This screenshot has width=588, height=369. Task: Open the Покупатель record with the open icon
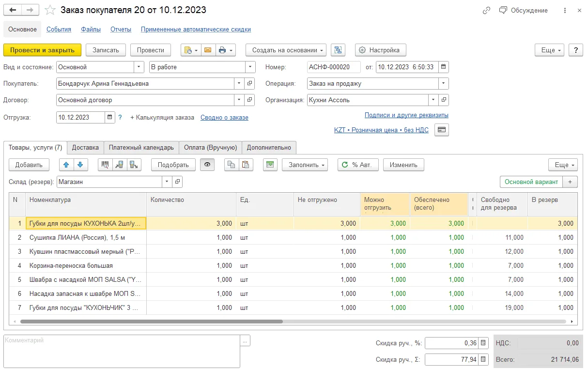[250, 83]
